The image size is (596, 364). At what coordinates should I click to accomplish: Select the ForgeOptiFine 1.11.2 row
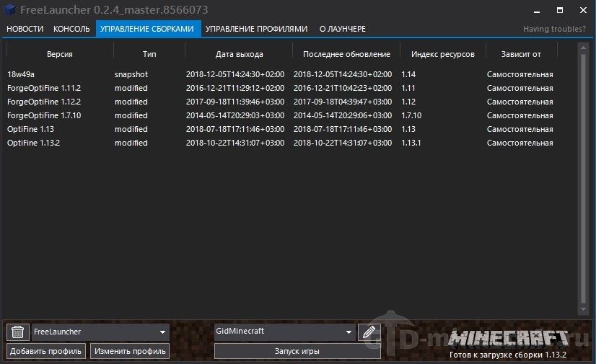[x=281, y=88]
